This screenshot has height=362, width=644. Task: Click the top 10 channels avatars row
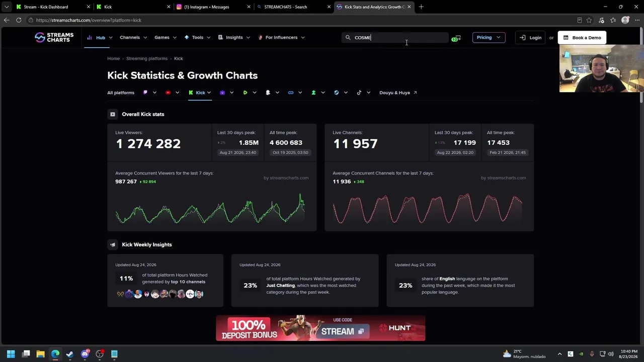[x=159, y=294]
